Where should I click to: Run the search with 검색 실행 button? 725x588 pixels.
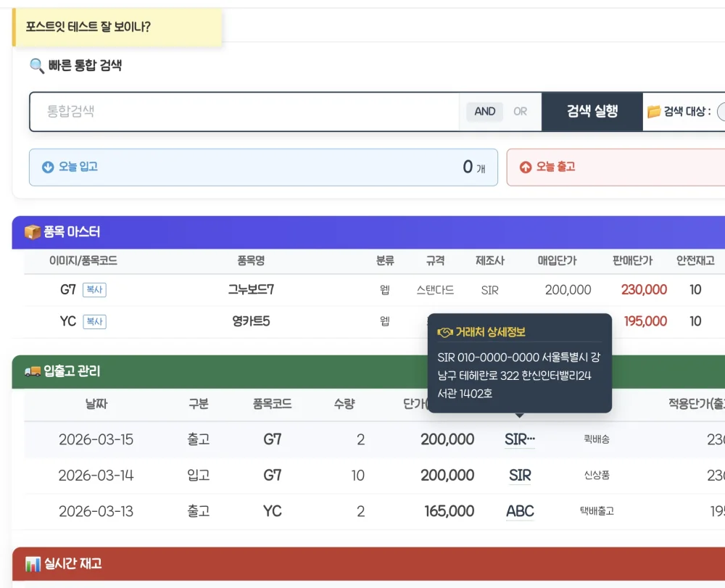pyautogui.click(x=592, y=112)
